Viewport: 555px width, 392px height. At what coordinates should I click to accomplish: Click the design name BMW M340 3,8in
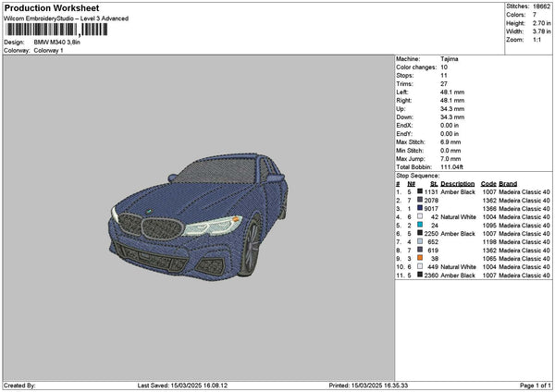click(59, 43)
